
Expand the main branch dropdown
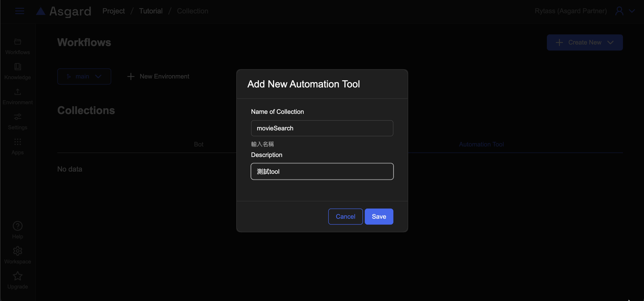coord(84,76)
